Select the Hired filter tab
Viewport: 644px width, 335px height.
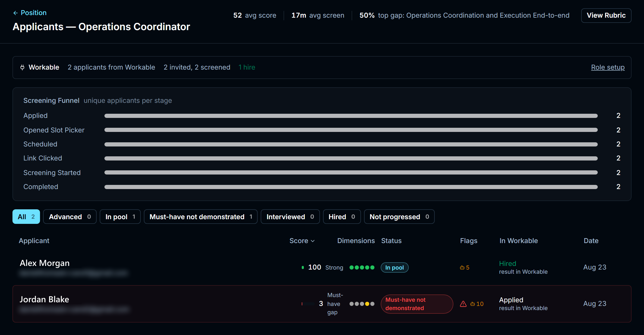342,217
